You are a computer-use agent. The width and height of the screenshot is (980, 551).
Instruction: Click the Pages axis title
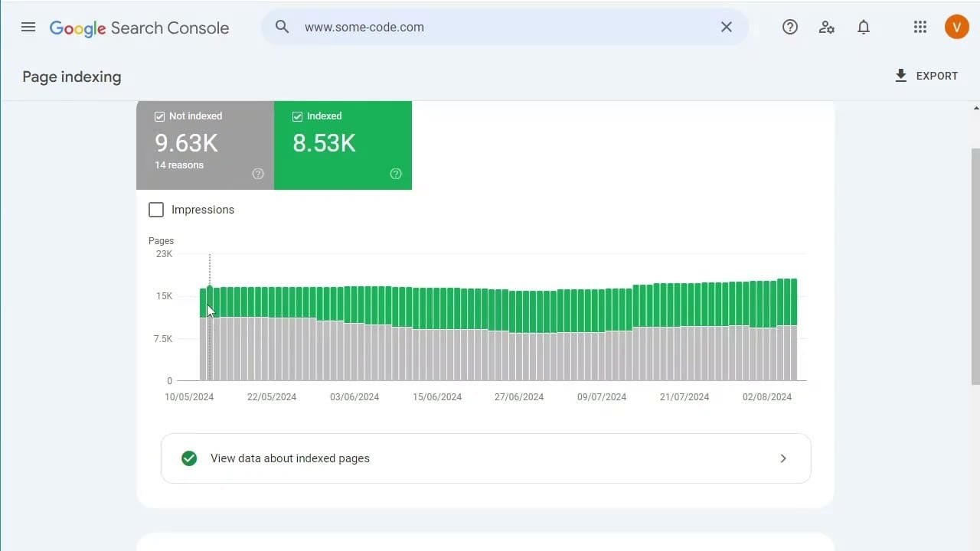click(161, 241)
